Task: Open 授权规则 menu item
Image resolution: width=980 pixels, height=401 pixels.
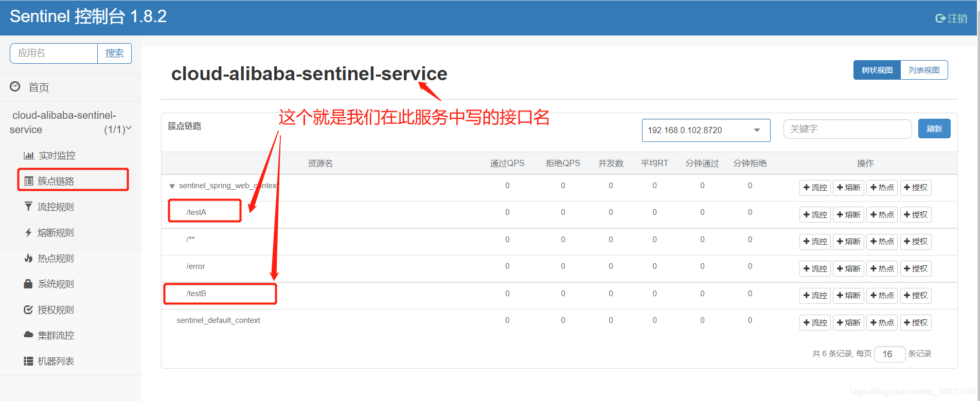Action: [56, 309]
